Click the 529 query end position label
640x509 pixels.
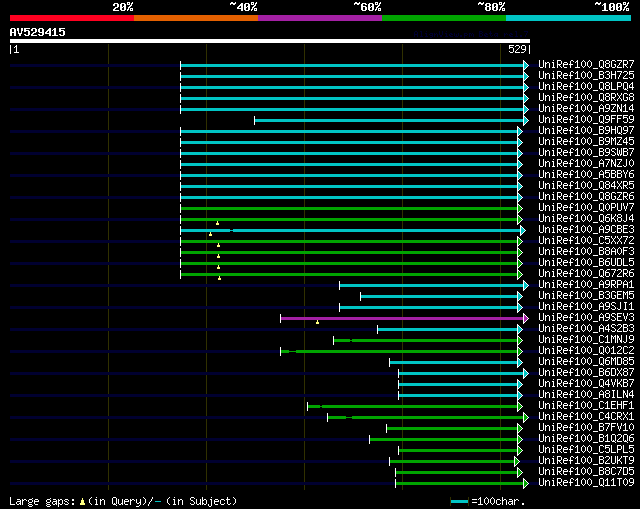pyautogui.click(x=517, y=49)
